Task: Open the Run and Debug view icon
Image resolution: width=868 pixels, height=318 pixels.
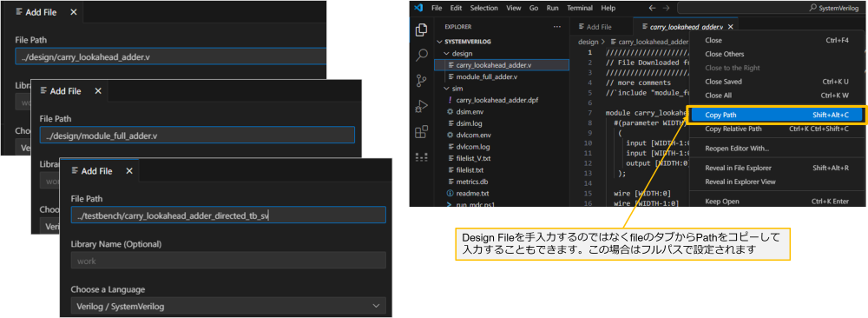Action: pyautogui.click(x=422, y=106)
